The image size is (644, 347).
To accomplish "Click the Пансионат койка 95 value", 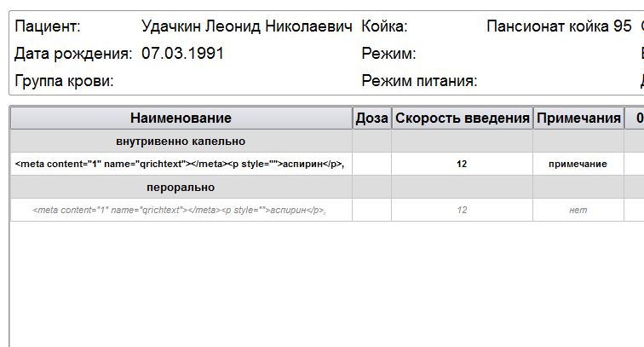I will click(x=559, y=26).
